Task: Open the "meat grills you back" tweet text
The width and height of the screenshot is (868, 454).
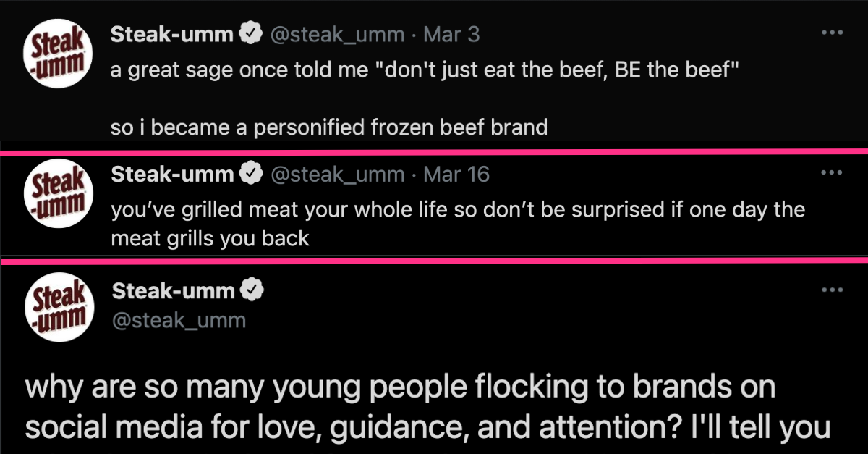Action: [457, 223]
